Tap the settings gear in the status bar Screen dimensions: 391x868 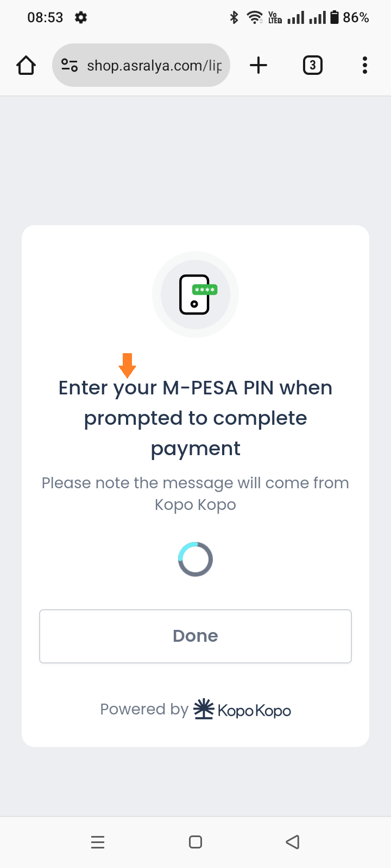pyautogui.click(x=80, y=17)
